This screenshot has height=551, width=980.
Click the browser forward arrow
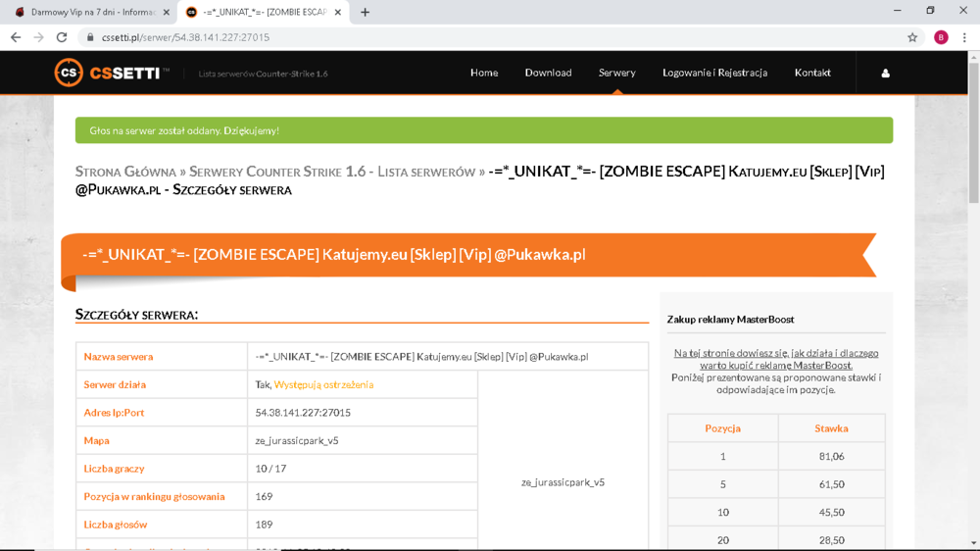click(x=39, y=37)
